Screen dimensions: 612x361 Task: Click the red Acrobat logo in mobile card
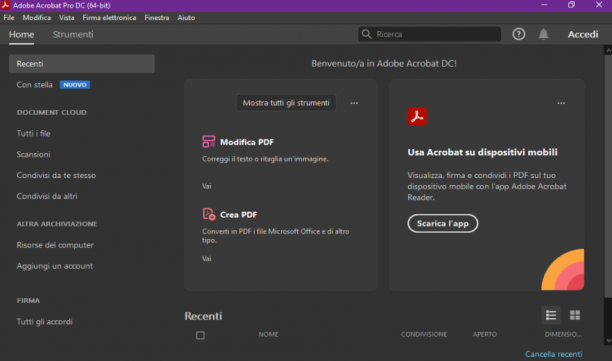(x=417, y=116)
